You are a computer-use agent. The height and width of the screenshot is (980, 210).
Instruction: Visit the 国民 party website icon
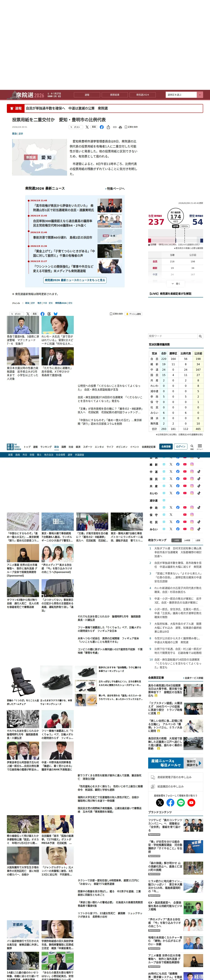pyautogui.click(x=164, y=479)
